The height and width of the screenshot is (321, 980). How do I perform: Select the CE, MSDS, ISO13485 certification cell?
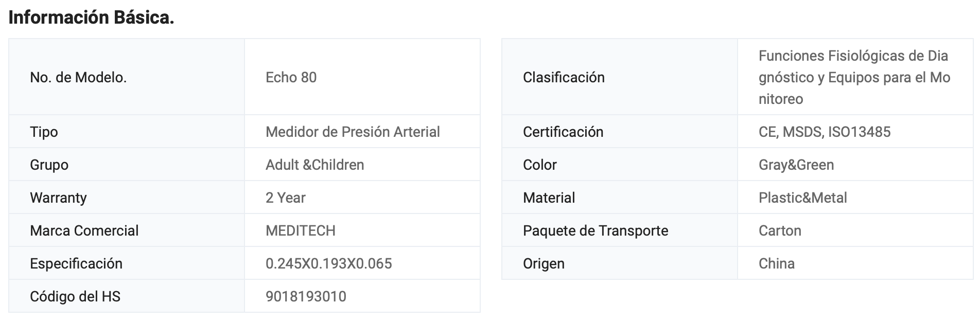pos(824,132)
